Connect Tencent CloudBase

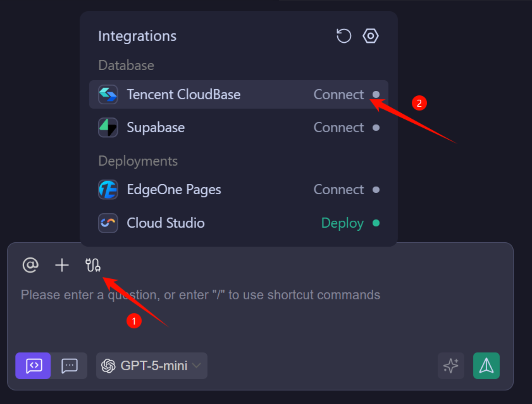click(339, 94)
